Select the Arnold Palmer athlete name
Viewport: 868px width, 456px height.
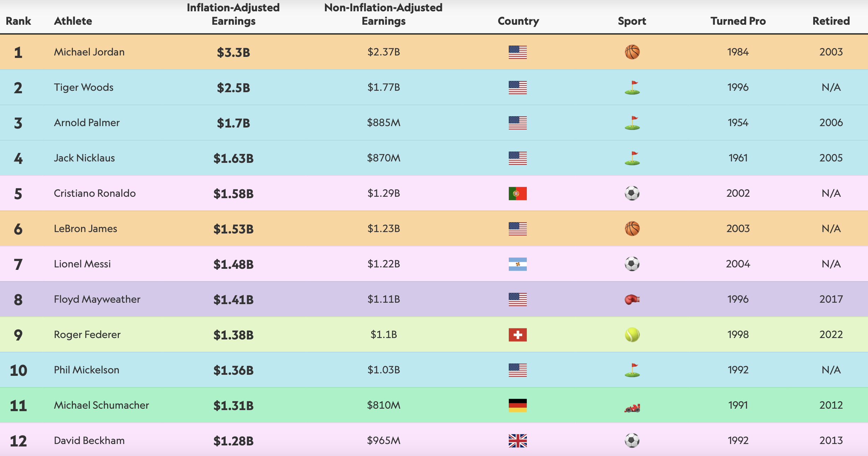point(87,123)
